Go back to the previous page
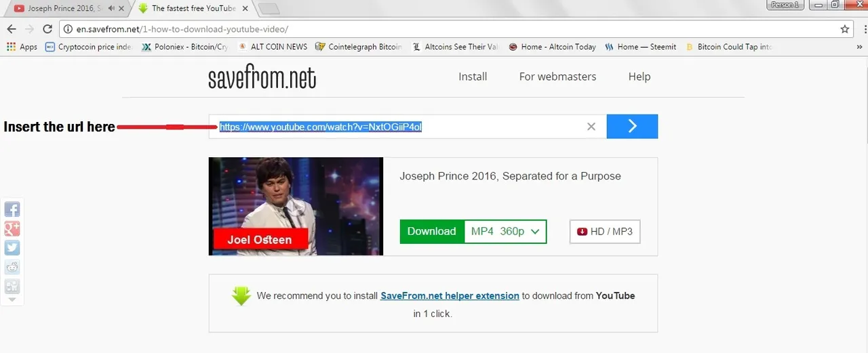868x353 pixels. coord(12,29)
